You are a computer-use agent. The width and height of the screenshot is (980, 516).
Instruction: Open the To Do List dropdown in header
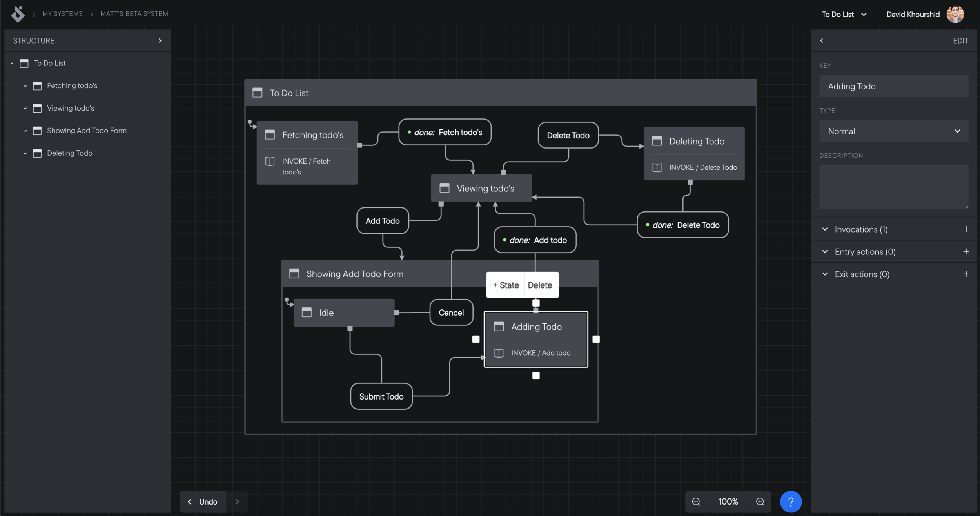pyautogui.click(x=844, y=15)
